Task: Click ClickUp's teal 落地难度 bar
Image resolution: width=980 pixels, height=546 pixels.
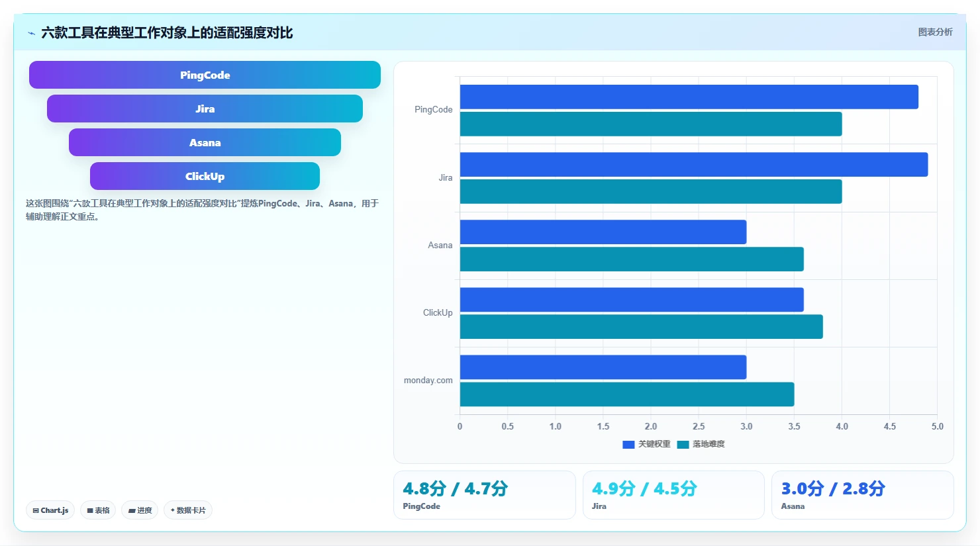Action: click(642, 327)
